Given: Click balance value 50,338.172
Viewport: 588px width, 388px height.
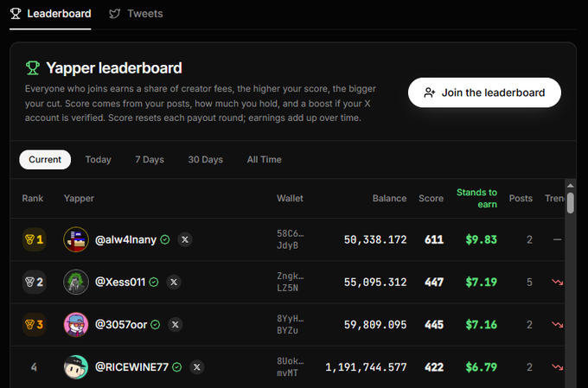Looking at the screenshot, I should pos(375,239).
